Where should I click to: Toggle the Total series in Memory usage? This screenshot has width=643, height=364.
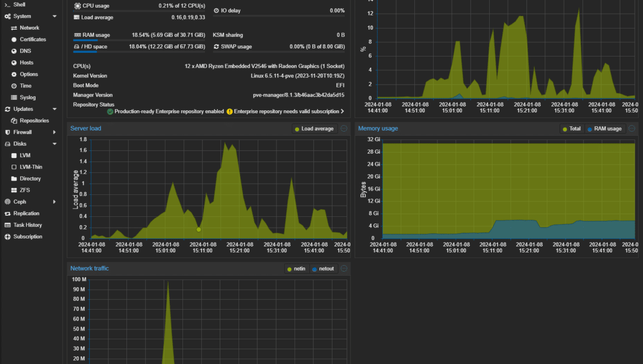click(572, 129)
